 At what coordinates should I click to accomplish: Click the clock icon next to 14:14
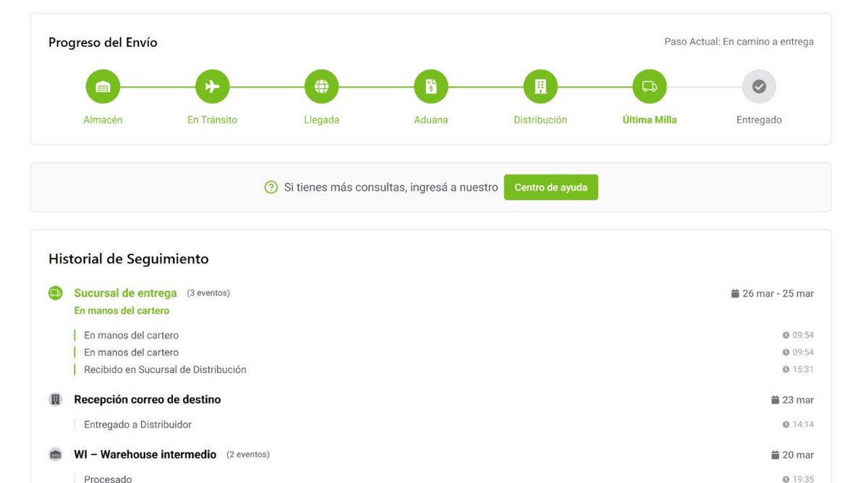tap(786, 424)
